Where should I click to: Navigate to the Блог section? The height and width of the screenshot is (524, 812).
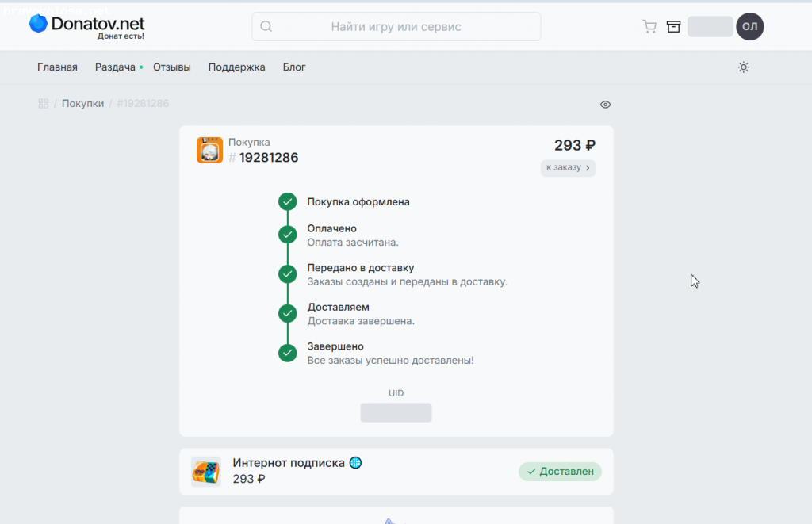[x=294, y=67]
